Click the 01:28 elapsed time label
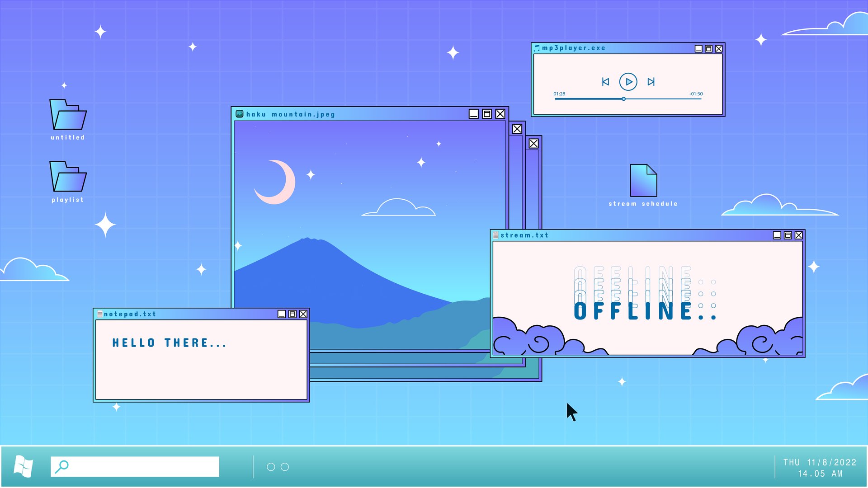This screenshot has height=488, width=868. [559, 94]
